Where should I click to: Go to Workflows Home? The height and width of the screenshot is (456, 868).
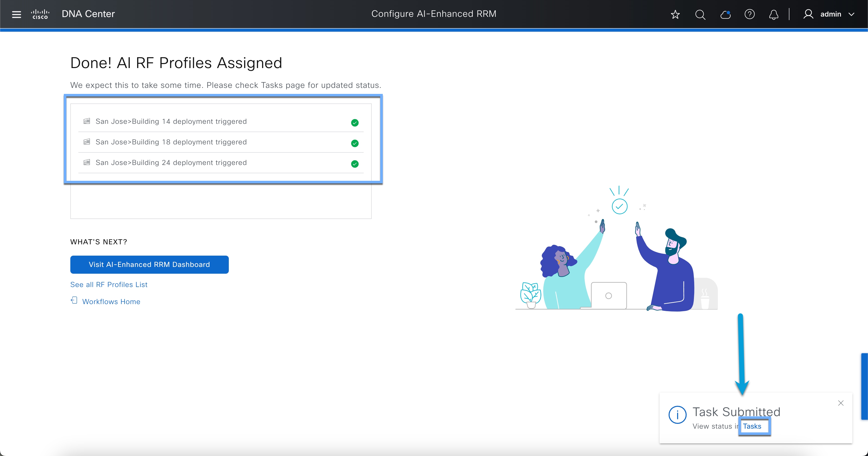point(111,301)
